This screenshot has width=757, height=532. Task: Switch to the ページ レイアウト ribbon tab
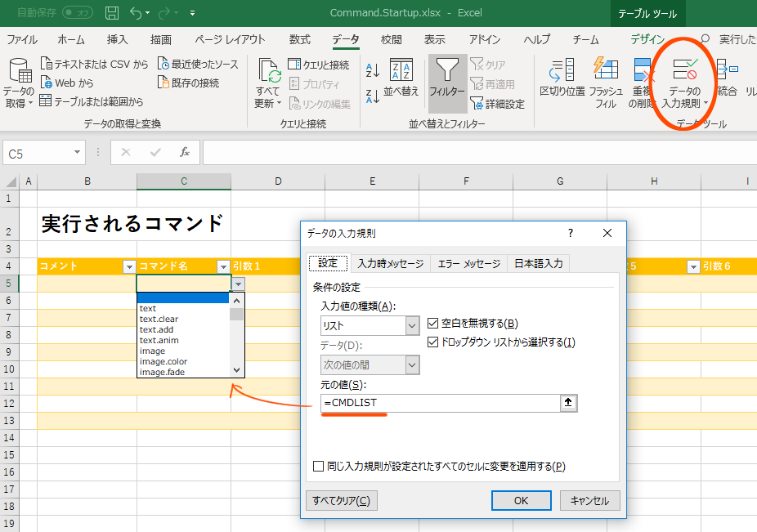[x=230, y=39]
